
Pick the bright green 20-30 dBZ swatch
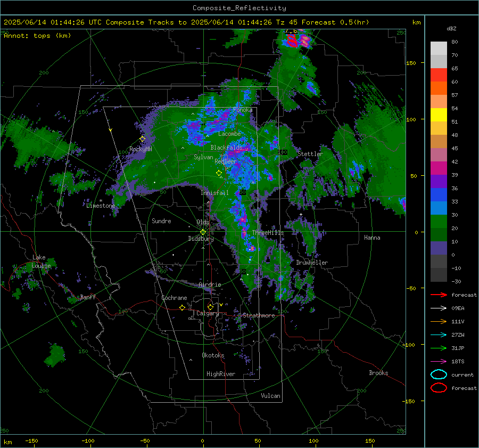pyautogui.click(x=439, y=222)
